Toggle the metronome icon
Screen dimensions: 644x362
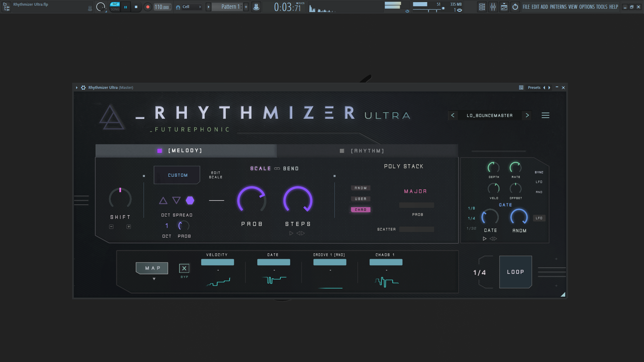[x=256, y=7]
